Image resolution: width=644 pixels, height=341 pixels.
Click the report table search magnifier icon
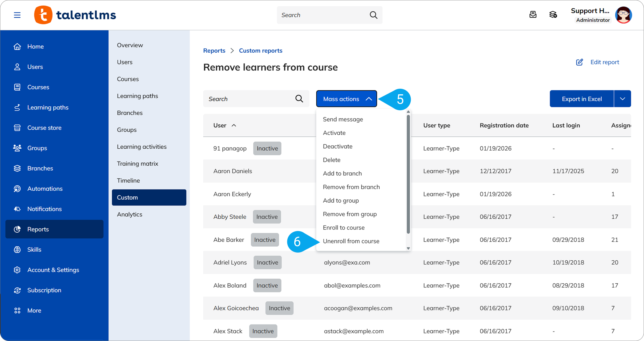299,99
